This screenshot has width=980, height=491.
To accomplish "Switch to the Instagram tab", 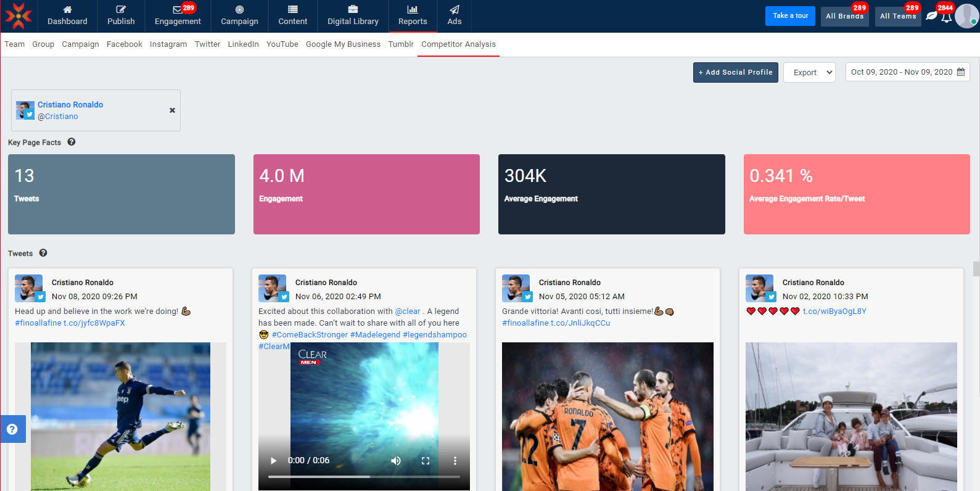I will (x=168, y=44).
